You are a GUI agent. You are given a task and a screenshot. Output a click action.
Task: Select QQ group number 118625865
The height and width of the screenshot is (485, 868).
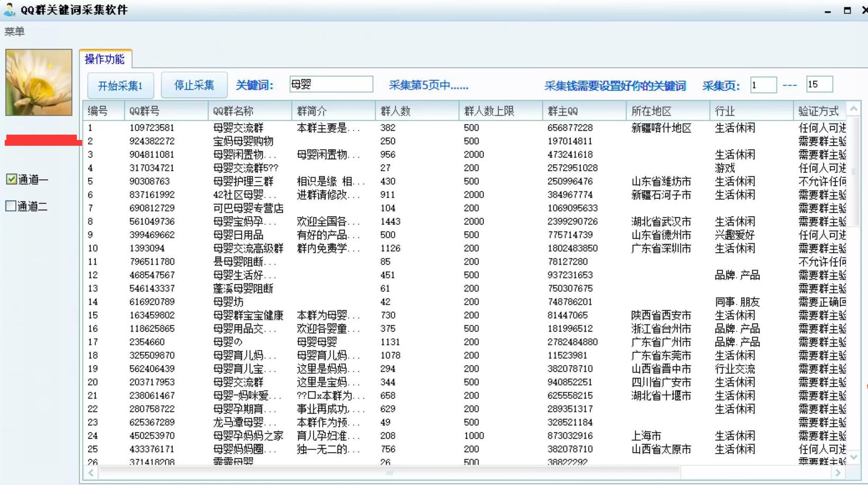[x=152, y=328]
